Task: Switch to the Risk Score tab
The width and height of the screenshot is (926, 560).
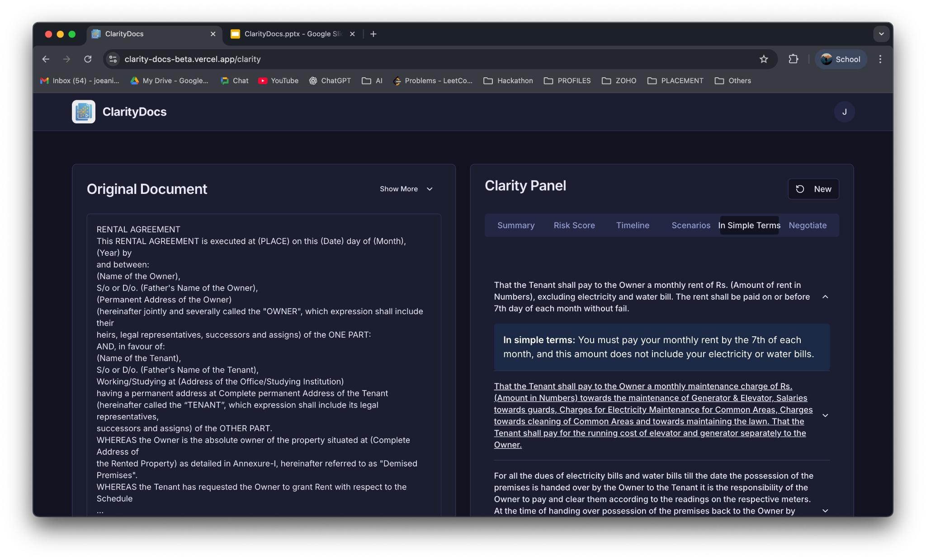Action: 574,225
